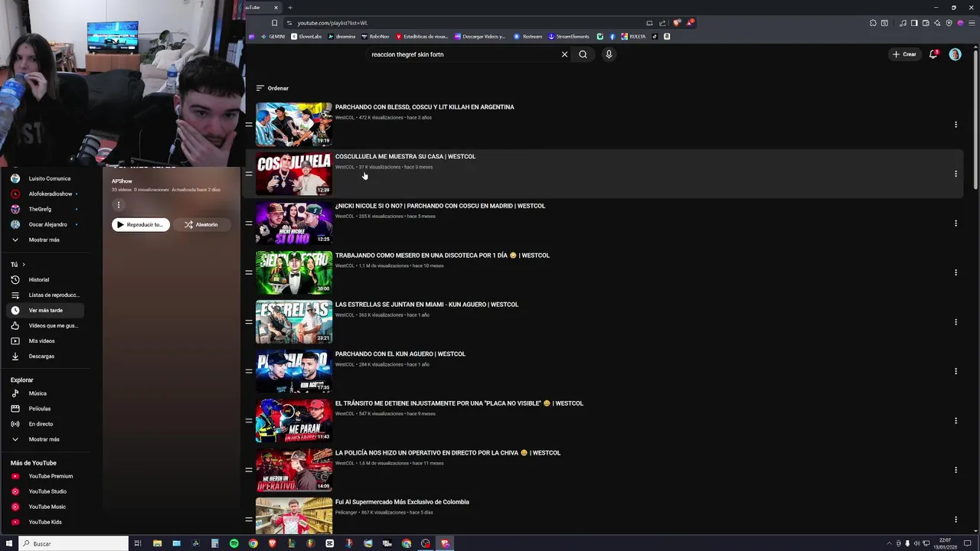Viewport: 980px width, 551px height.
Task: Open the account avatar menu
Action: click(955, 54)
